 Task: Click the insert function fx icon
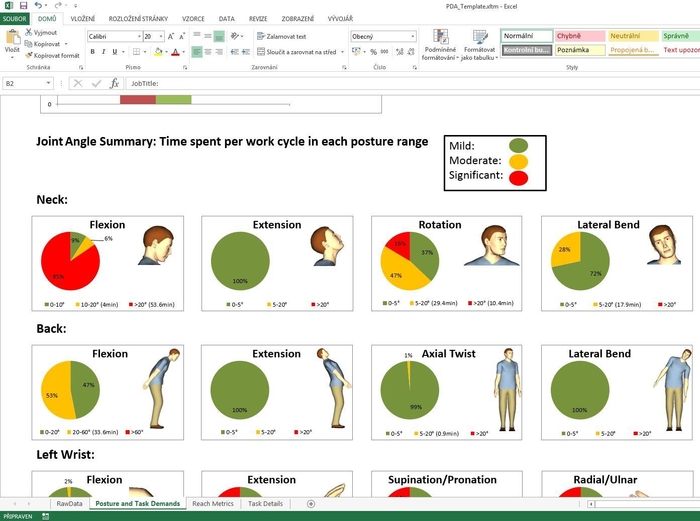click(x=114, y=83)
